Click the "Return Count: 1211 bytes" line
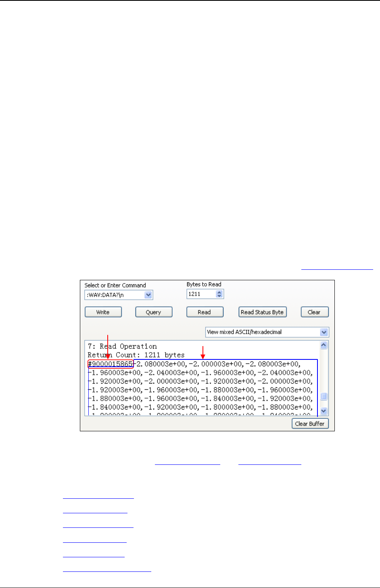 136,355
